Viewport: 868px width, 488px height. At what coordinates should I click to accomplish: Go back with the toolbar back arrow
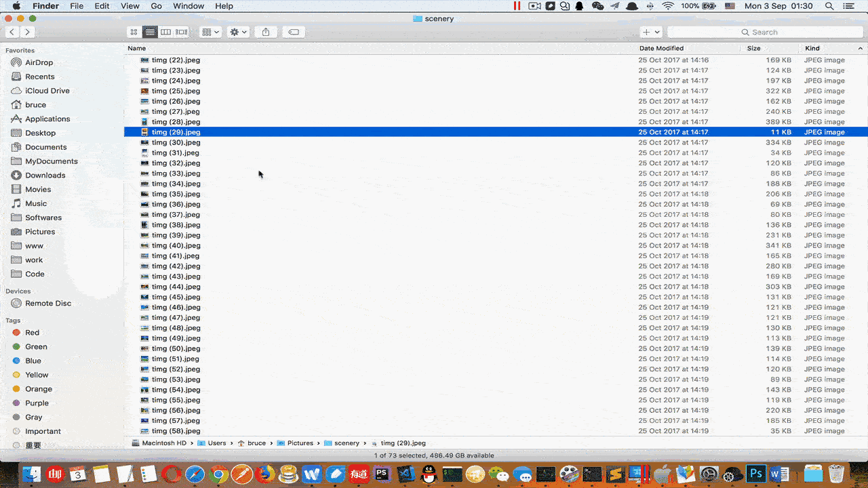click(12, 32)
